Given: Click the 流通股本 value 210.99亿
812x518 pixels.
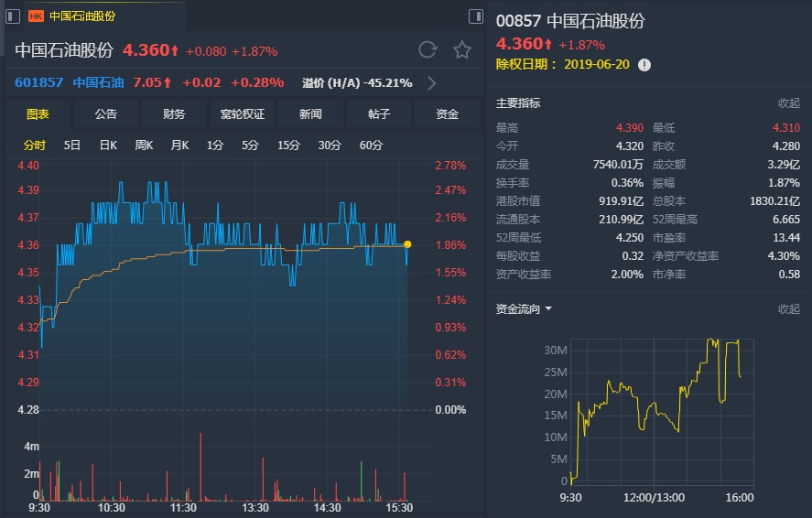Looking at the screenshot, I should [x=621, y=220].
